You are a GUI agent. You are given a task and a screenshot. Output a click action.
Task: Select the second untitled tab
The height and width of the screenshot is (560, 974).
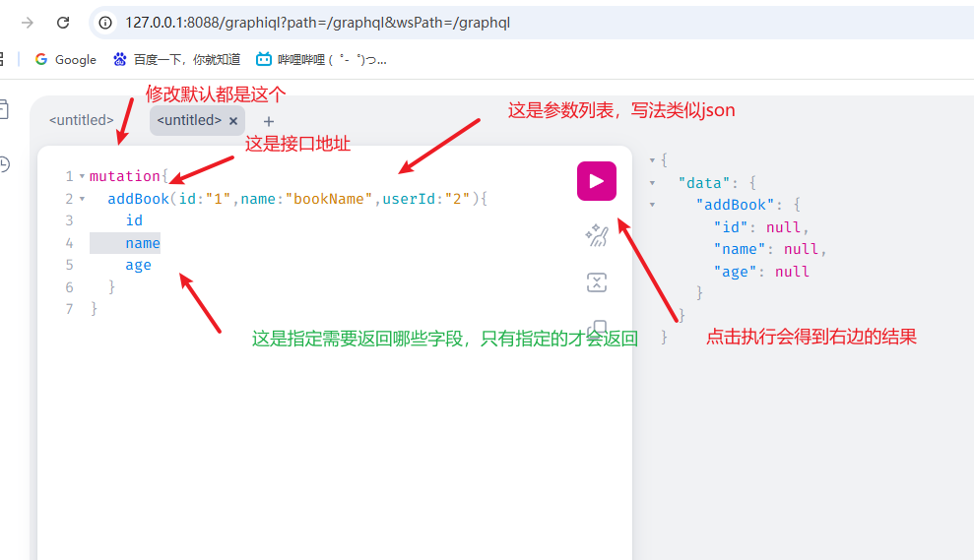click(189, 120)
